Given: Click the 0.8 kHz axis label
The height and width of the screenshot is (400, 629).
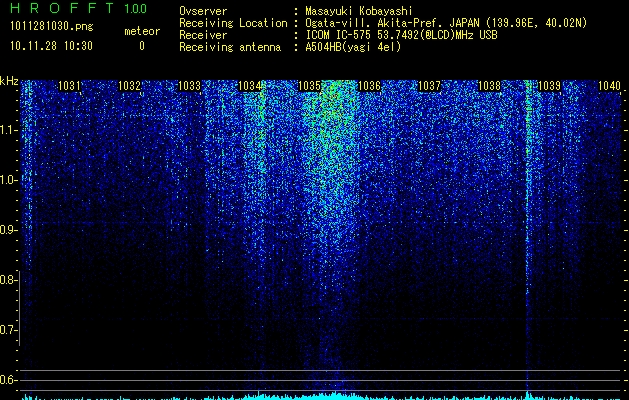Looking at the screenshot, I should 8,280.
